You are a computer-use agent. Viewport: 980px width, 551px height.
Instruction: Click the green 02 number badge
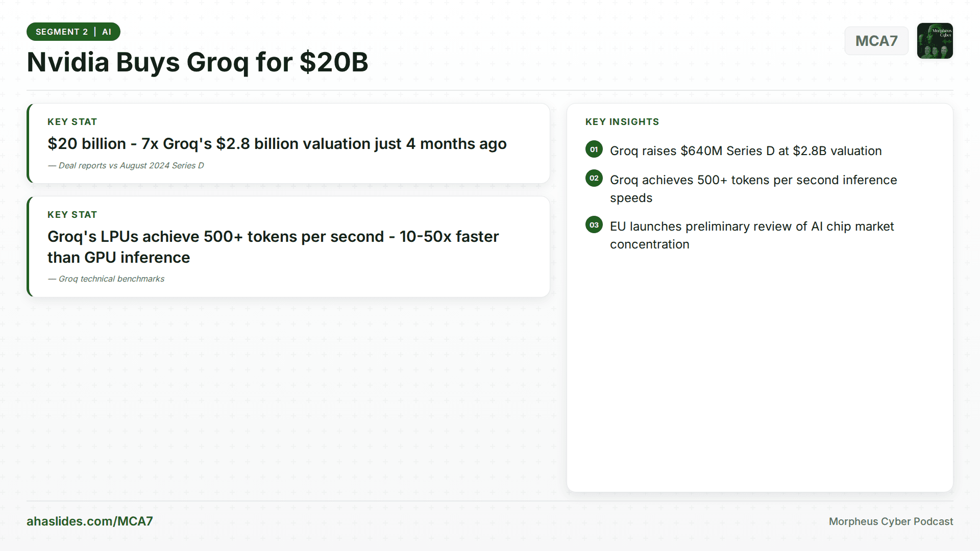pos(594,178)
